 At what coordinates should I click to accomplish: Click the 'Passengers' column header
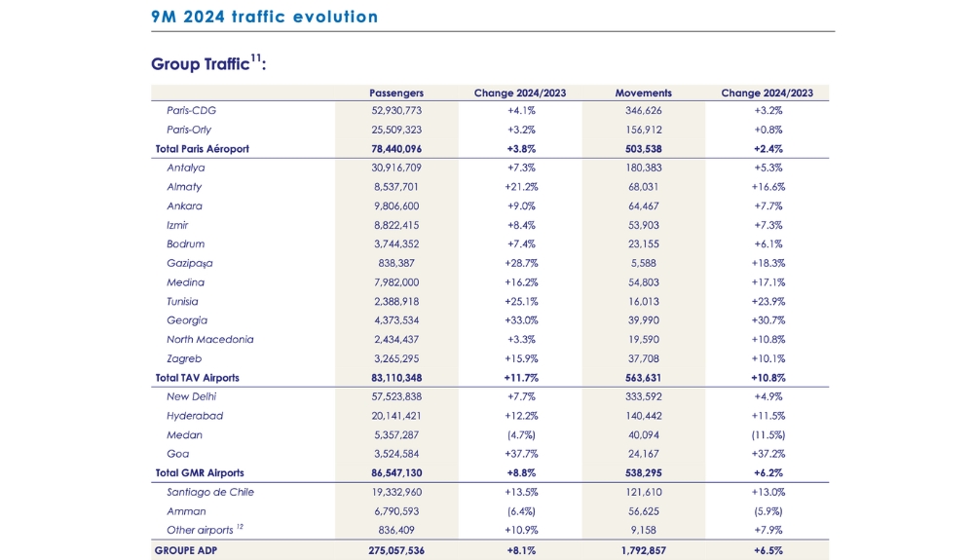click(x=396, y=93)
